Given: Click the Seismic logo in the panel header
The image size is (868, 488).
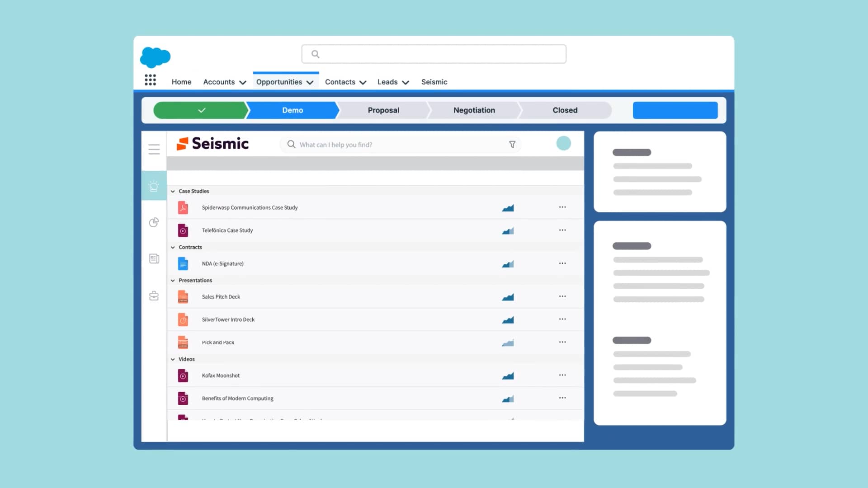Looking at the screenshot, I should tap(213, 143).
